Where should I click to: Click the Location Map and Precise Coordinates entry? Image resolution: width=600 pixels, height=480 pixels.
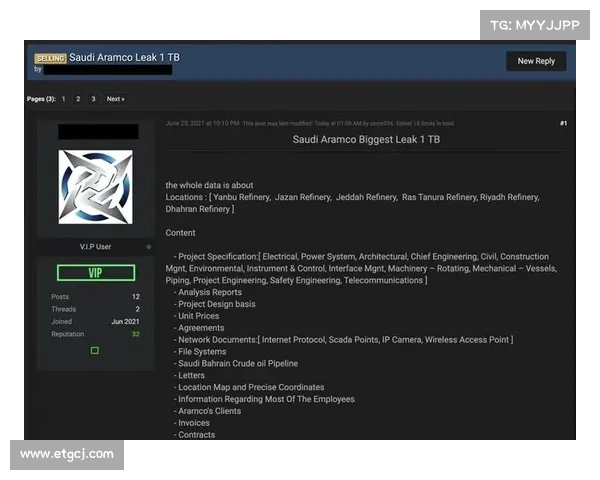tap(251, 387)
